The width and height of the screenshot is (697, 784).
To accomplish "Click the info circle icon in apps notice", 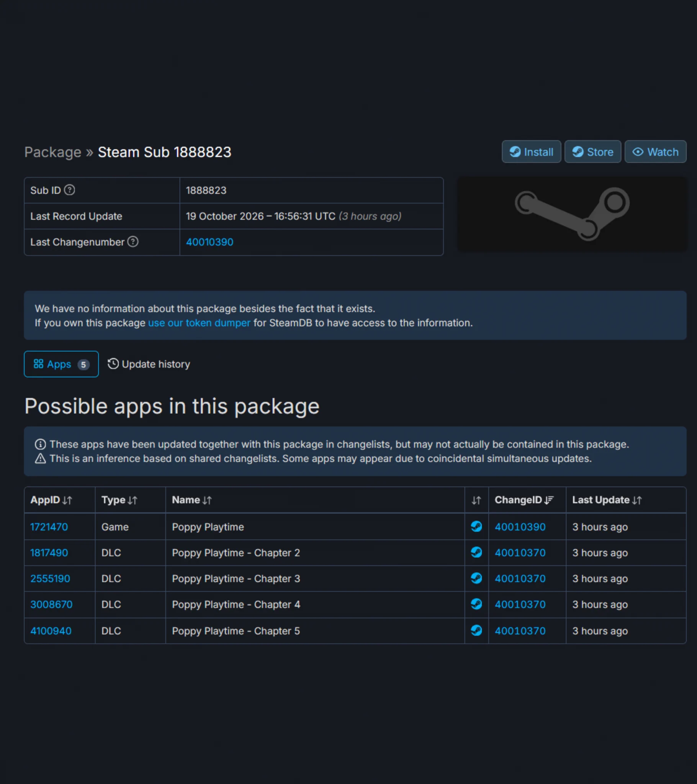I will tap(40, 444).
